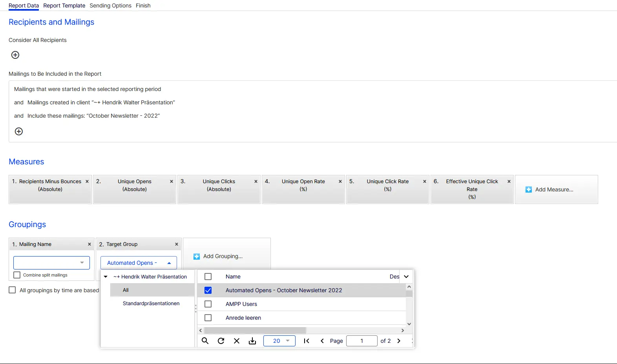
Task: Switch to the Report Template tab
Action: coord(64,5)
